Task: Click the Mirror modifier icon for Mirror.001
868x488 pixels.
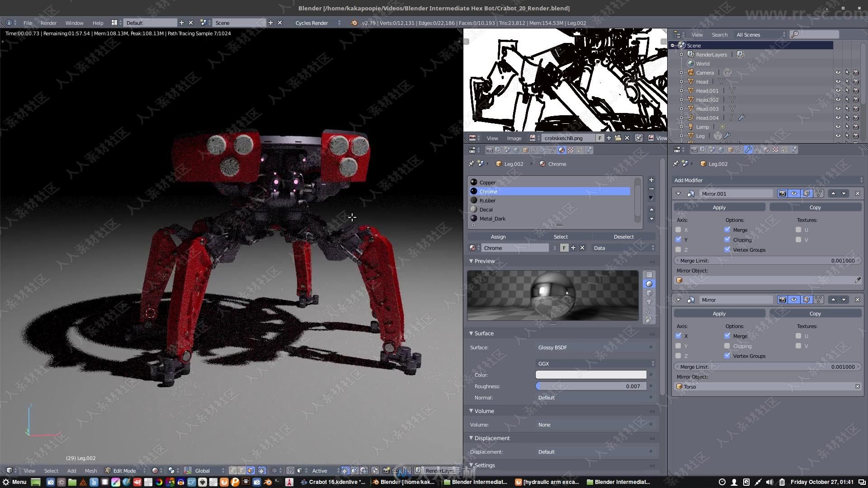Action: pyautogui.click(x=692, y=193)
